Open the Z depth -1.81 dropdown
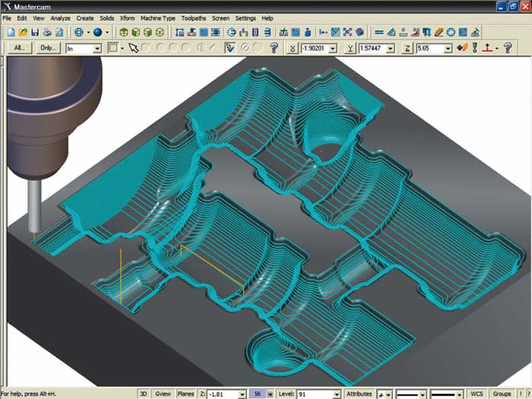The height and width of the screenshot is (399, 532). coord(242,394)
